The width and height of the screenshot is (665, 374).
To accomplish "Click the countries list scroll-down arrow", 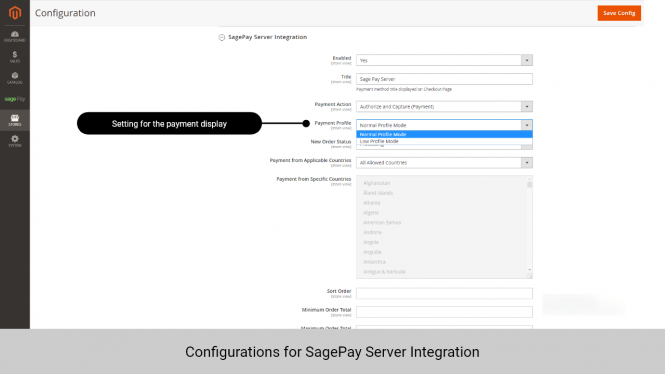I will pos(529,270).
